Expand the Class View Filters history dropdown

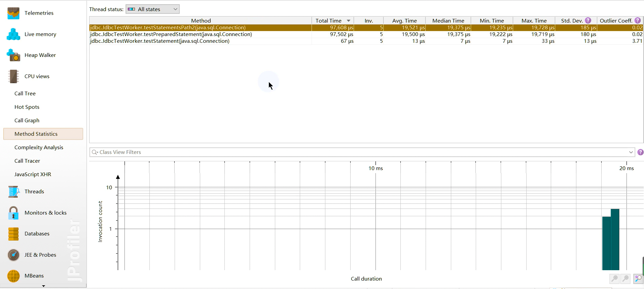point(631,152)
